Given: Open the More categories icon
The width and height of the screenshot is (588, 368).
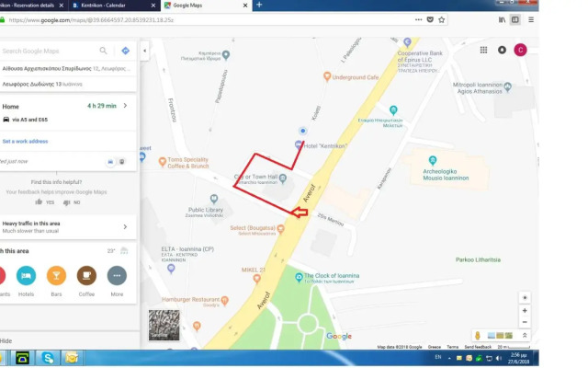Looking at the screenshot, I should (x=117, y=276).
